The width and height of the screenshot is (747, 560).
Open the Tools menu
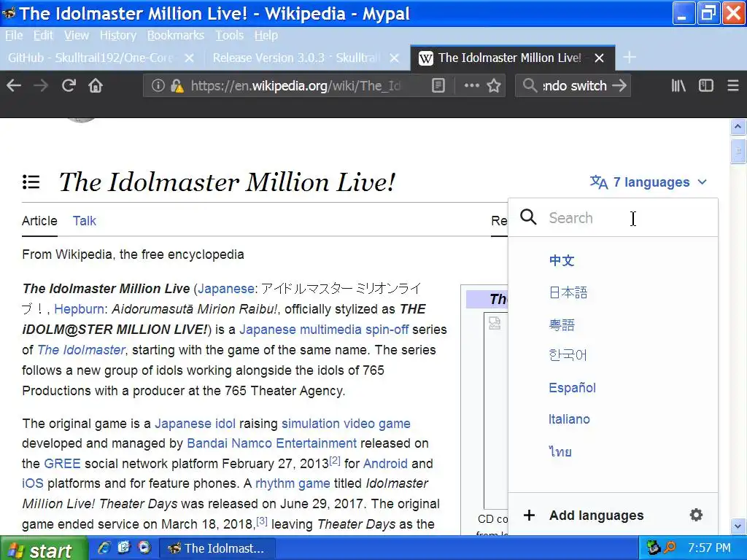point(229,35)
